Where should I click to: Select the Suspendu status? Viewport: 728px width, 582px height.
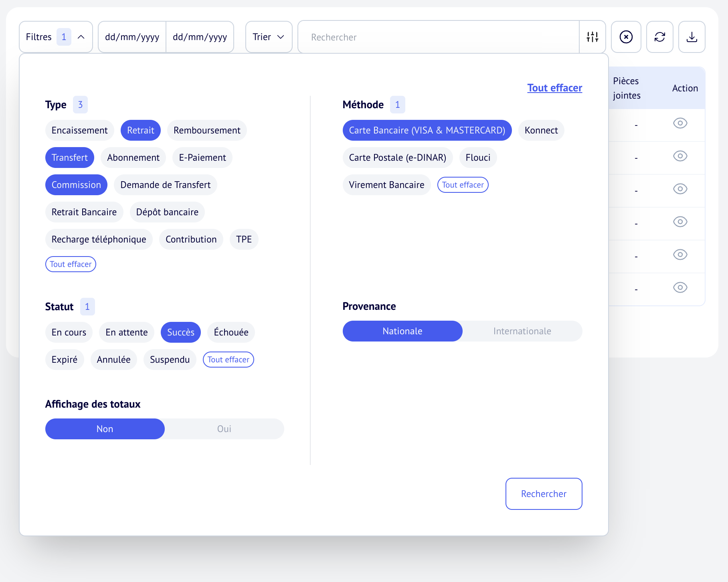(170, 360)
